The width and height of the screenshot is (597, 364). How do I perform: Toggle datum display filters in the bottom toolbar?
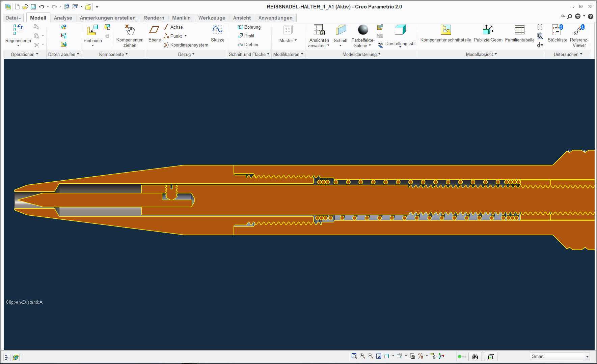pos(420,356)
